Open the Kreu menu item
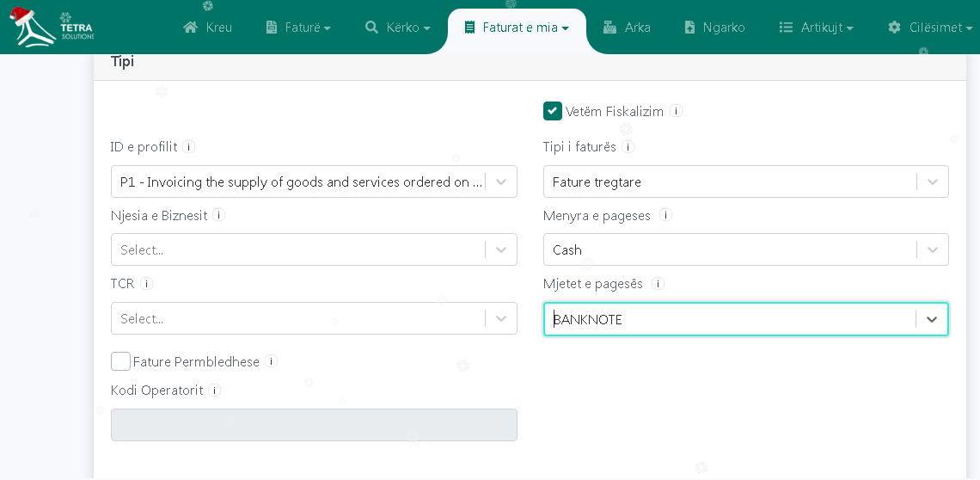Viewport: 980px width, 480px height. pos(207,28)
